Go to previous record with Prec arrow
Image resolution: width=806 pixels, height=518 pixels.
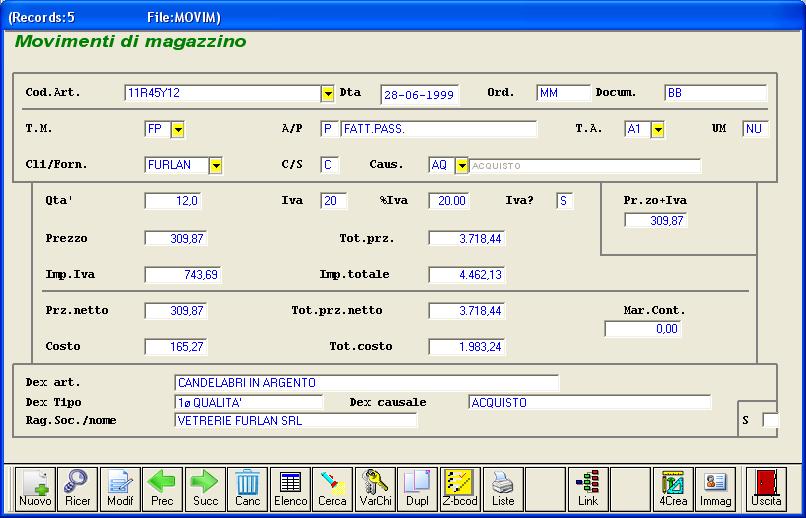pyautogui.click(x=162, y=489)
